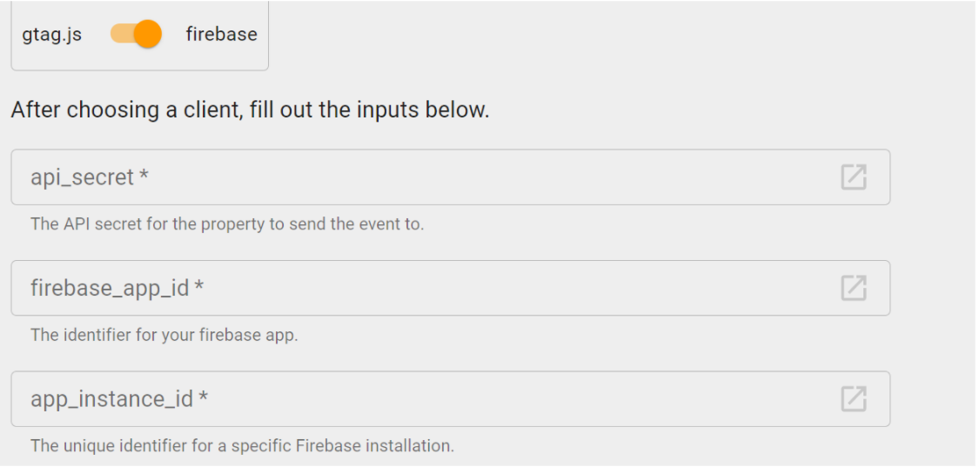The image size is (980, 467).
Task: Select the firebase client label
Action: click(221, 35)
